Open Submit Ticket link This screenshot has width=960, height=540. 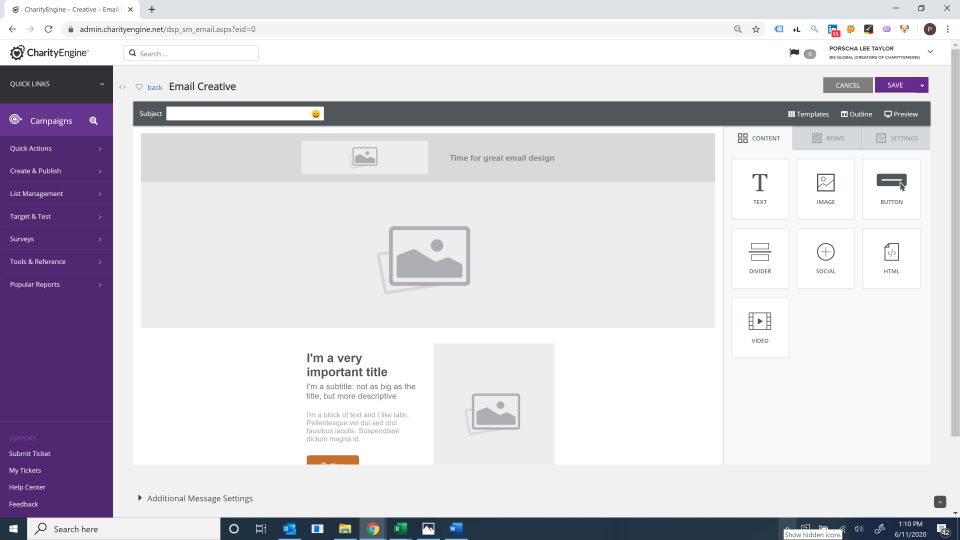coord(29,454)
